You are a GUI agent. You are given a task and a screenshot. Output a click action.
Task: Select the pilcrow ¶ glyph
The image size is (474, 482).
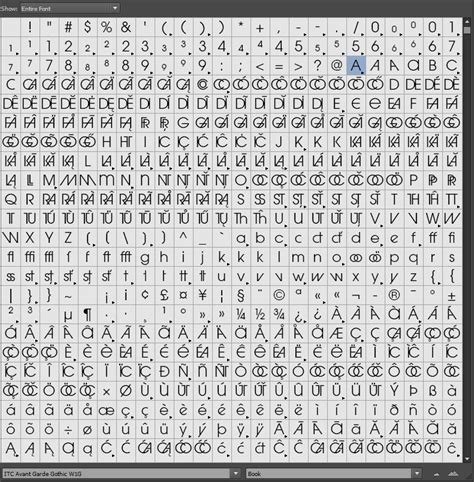[88, 315]
